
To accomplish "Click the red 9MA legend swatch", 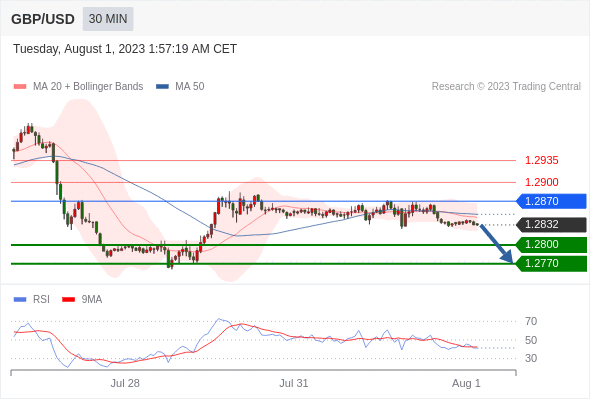I will coord(68,300).
